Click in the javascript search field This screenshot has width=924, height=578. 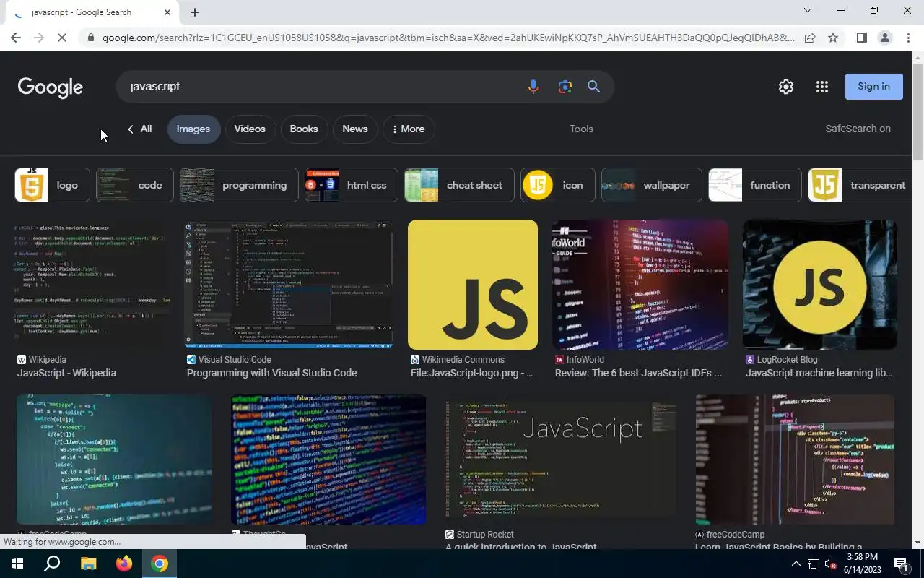pyautogui.click(x=318, y=87)
